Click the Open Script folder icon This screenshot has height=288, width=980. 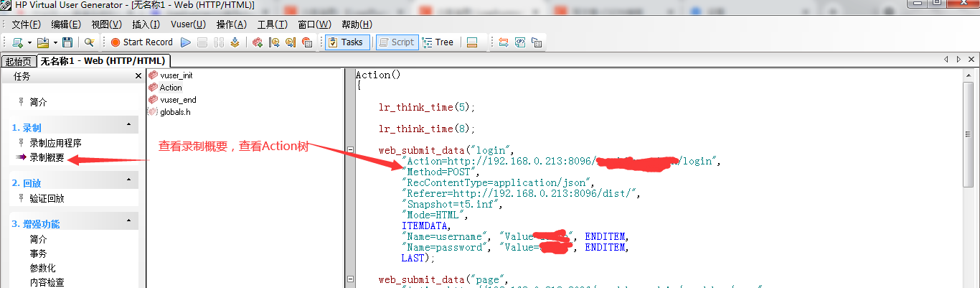point(42,42)
